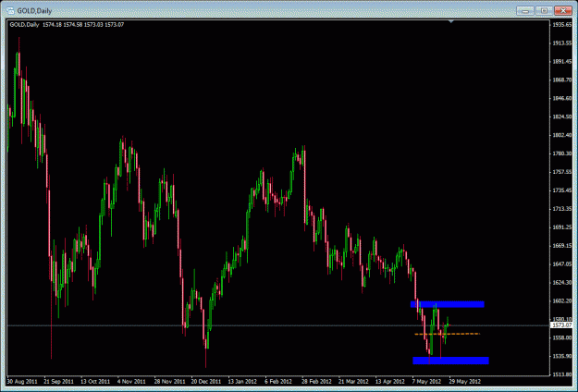Click the 1691.25 price scale label

point(562,227)
